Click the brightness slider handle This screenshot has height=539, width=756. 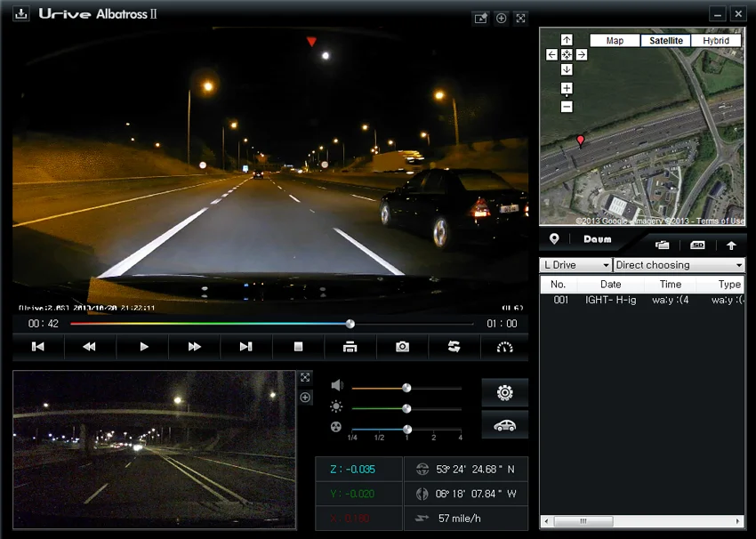pyautogui.click(x=406, y=408)
